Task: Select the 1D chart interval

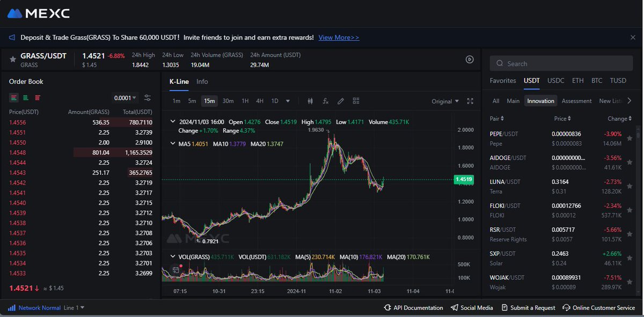Action: click(275, 101)
